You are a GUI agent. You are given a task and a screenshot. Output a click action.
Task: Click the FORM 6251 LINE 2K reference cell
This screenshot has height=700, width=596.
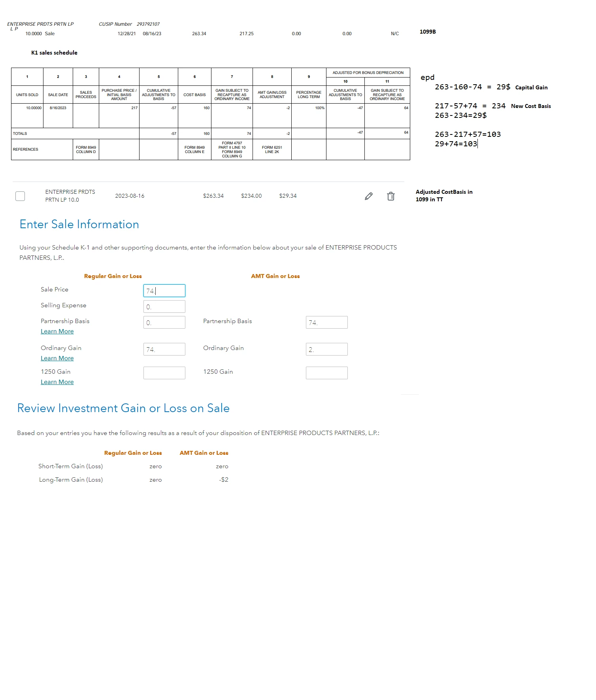pyautogui.click(x=272, y=149)
